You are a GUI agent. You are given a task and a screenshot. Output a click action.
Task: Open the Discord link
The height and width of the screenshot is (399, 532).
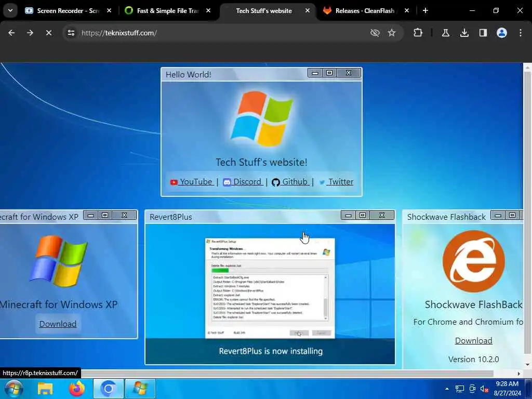tap(243, 182)
